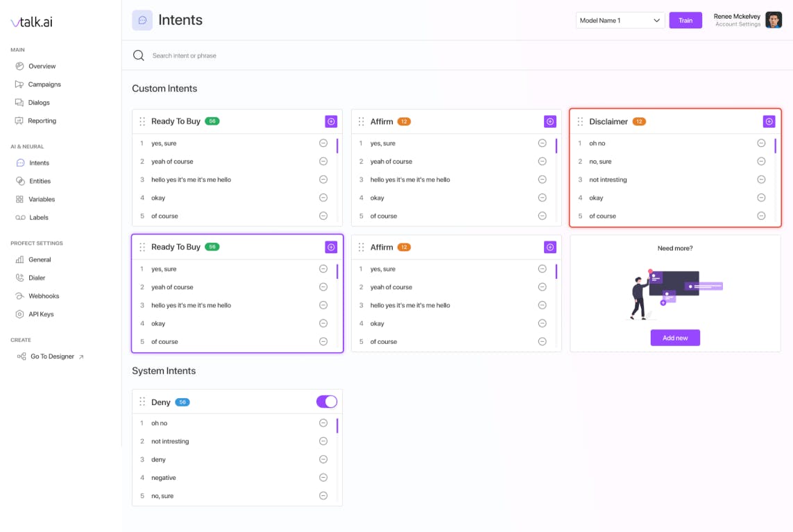Image resolution: width=793 pixels, height=532 pixels.
Task: Select Entities in the sidebar
Action: pos(40,181)
